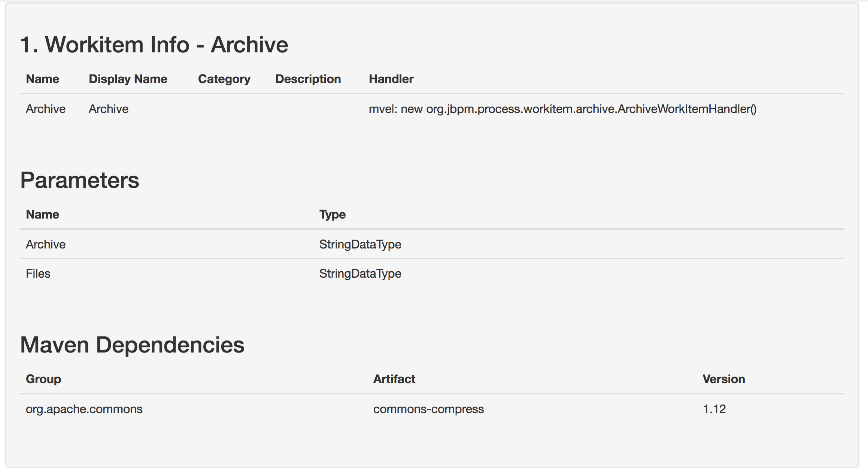The width and height of the screenshot is (868, 476).
Task: Click the Name column header in Workitem table
Action: [x=42, y=79]
